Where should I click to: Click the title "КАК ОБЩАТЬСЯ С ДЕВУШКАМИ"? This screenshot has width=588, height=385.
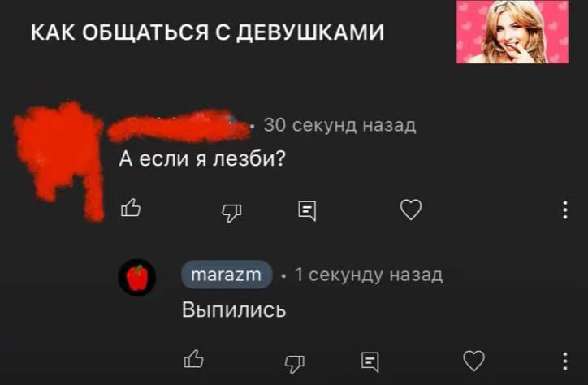pyautogui.click(x=207, y=32)
